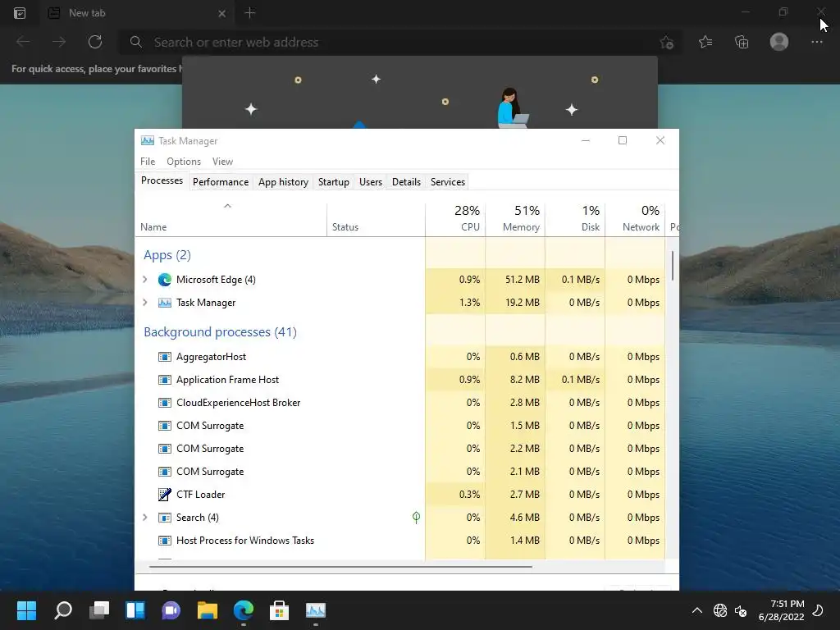This screenshot has width=840, height=630.
Task: Switch to the Details tab
Action: click(407, 181)
